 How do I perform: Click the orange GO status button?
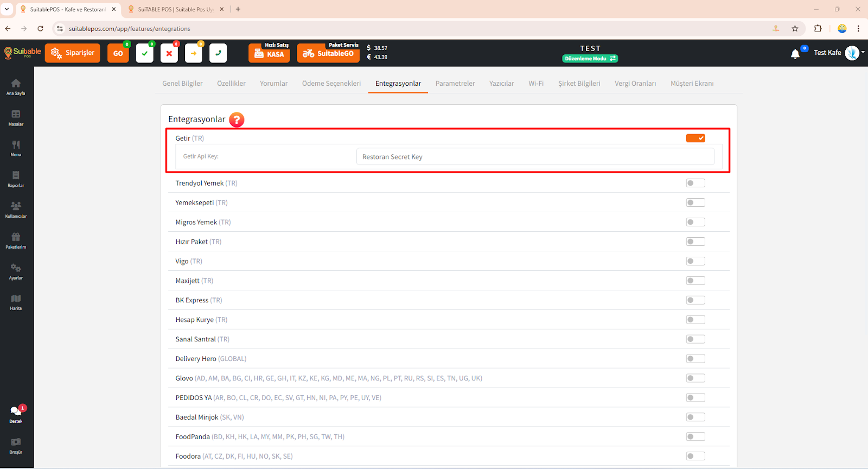[118, 53]
